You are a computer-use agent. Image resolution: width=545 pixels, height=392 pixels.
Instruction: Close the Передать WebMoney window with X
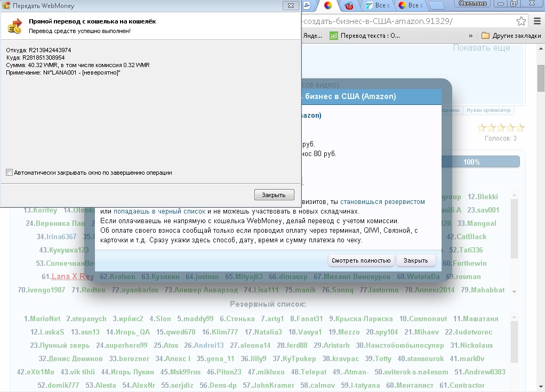[291, 5]
